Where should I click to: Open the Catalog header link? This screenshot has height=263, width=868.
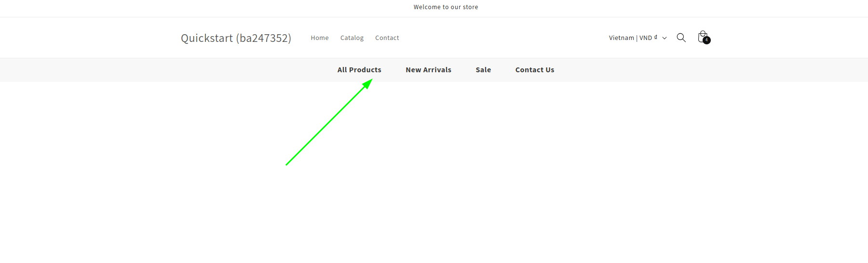pos(352,38)
